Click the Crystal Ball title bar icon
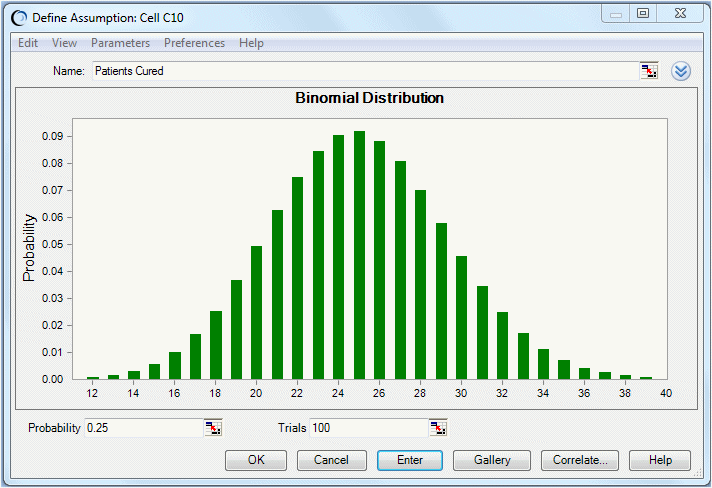 pos(19,18)
